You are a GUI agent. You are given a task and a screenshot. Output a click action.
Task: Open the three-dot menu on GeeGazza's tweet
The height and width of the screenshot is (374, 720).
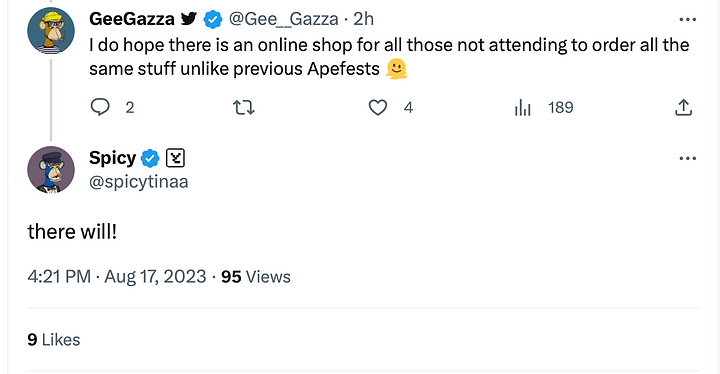tap(687, 19)
